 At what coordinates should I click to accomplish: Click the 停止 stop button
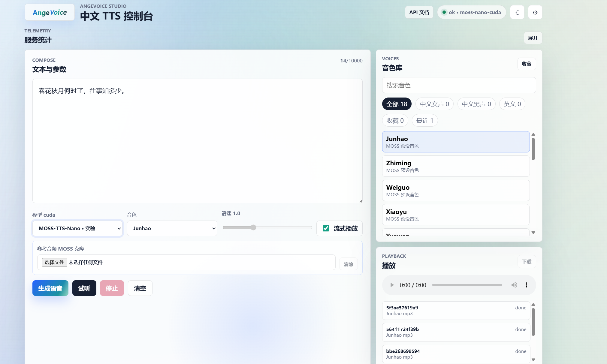pyautogui.click(x=112, y=288)
